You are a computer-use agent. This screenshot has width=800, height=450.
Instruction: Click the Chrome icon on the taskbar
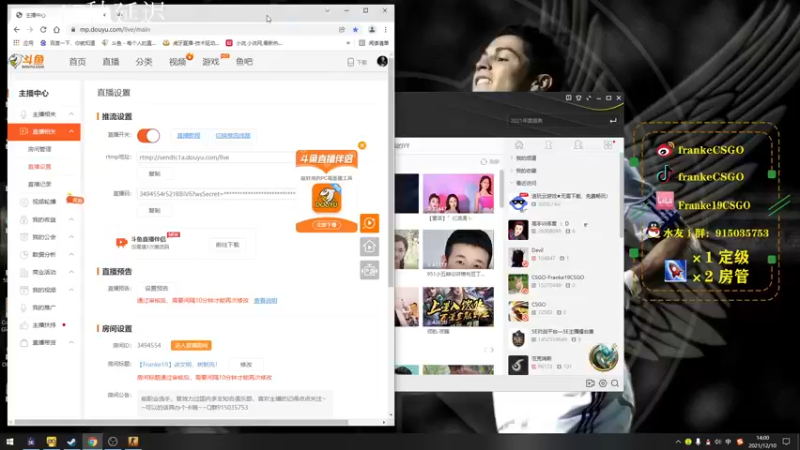coord(92,441)
